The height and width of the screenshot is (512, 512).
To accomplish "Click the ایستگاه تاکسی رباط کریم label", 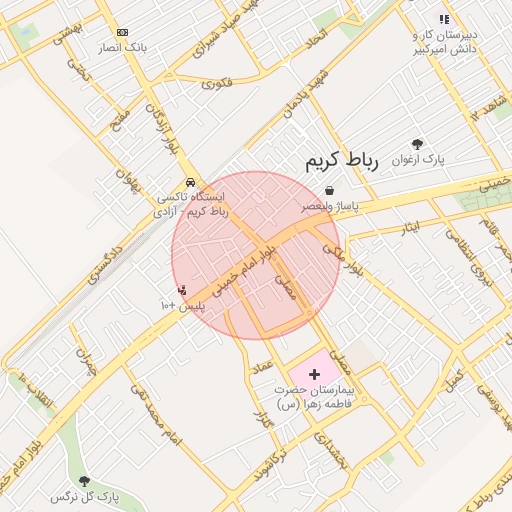I will tap(191, 204).
